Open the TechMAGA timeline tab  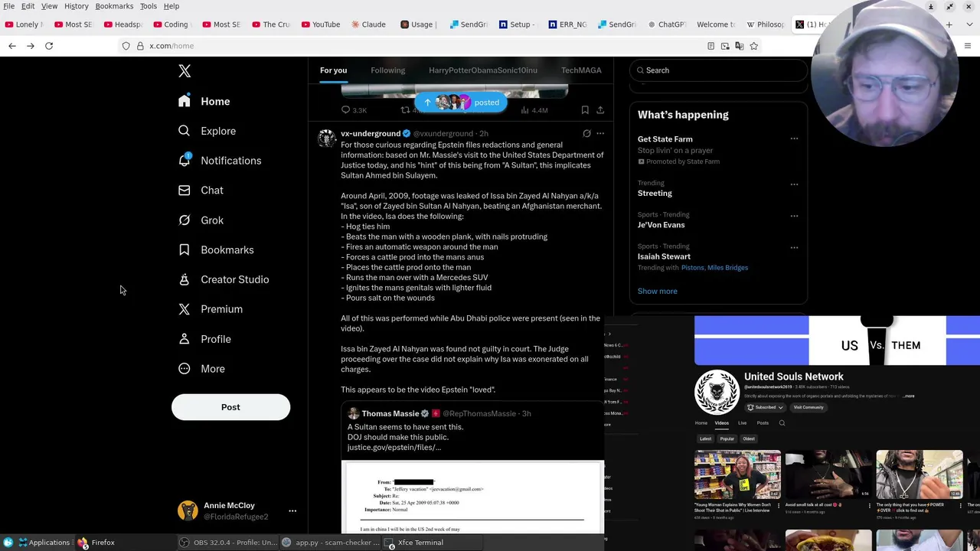point(581,70)
